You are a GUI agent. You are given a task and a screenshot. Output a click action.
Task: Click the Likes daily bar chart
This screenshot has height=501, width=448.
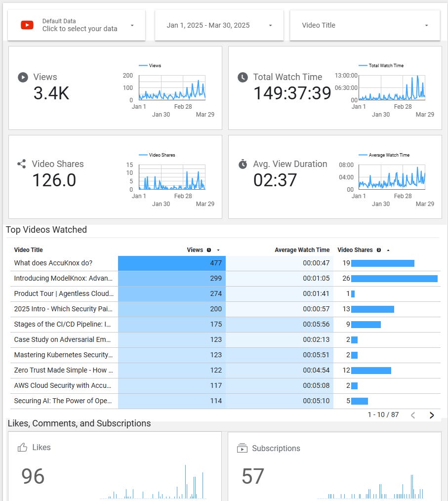coord(153,482)
